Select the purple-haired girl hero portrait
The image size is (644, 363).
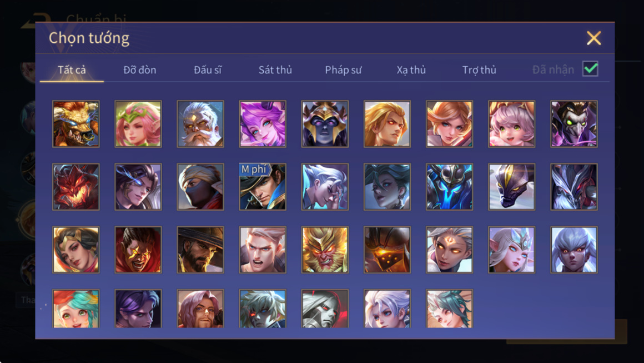[263, 124]
